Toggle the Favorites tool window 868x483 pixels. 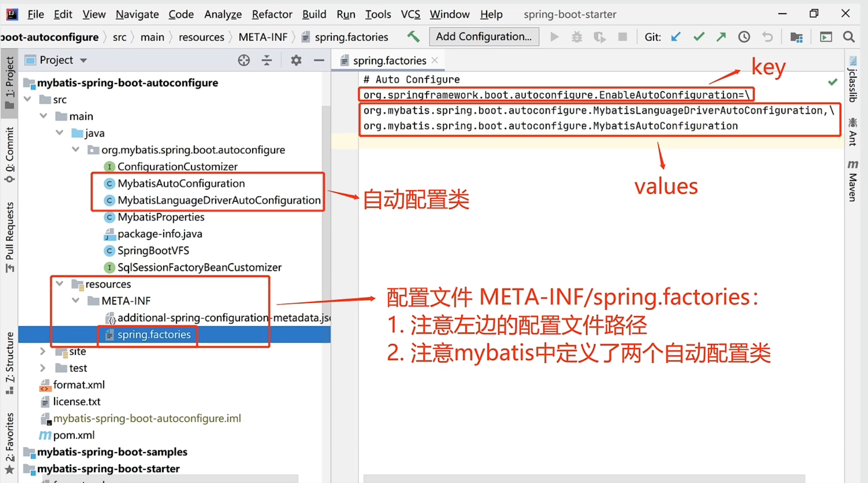(x=10, y=438)
